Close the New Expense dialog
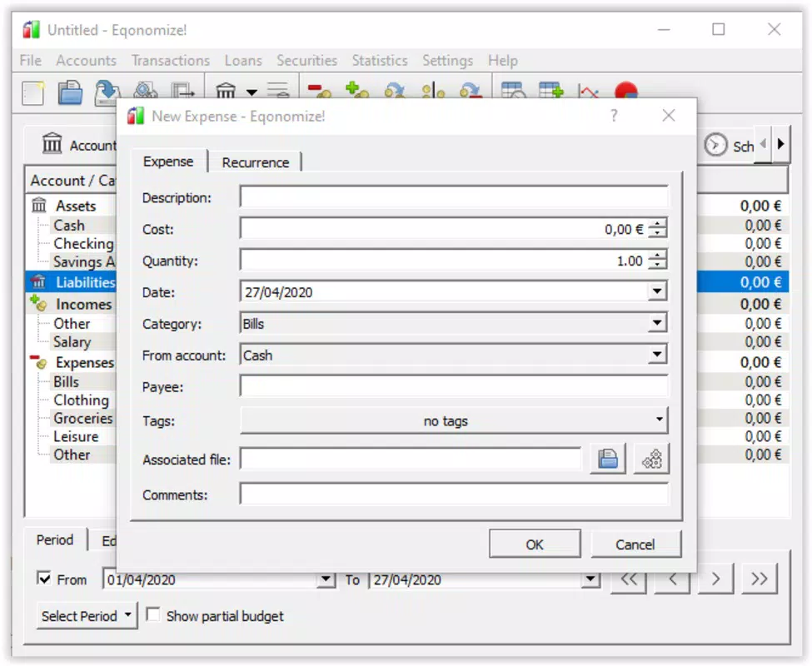This screenshot has height=666, width=812. (669, 116)
